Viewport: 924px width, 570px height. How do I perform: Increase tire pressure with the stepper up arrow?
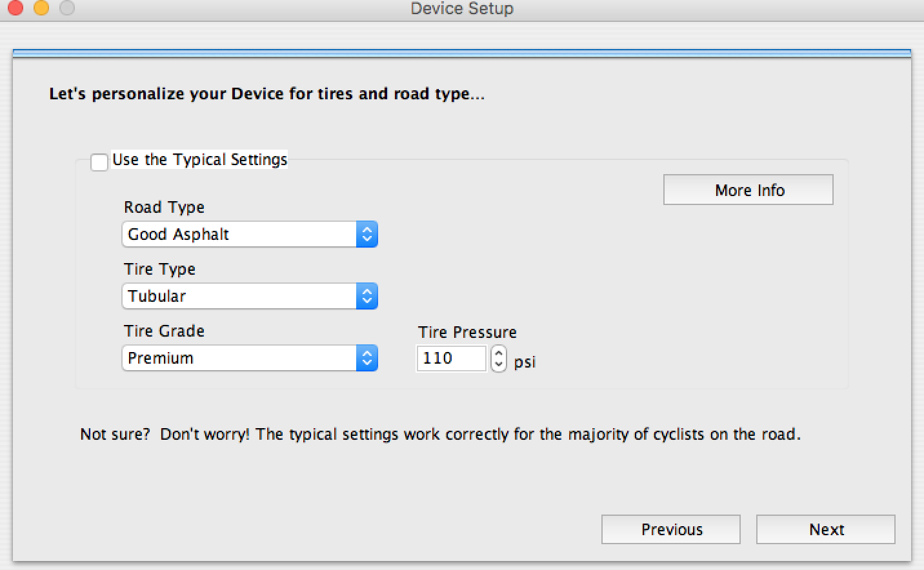coord(499,353)
